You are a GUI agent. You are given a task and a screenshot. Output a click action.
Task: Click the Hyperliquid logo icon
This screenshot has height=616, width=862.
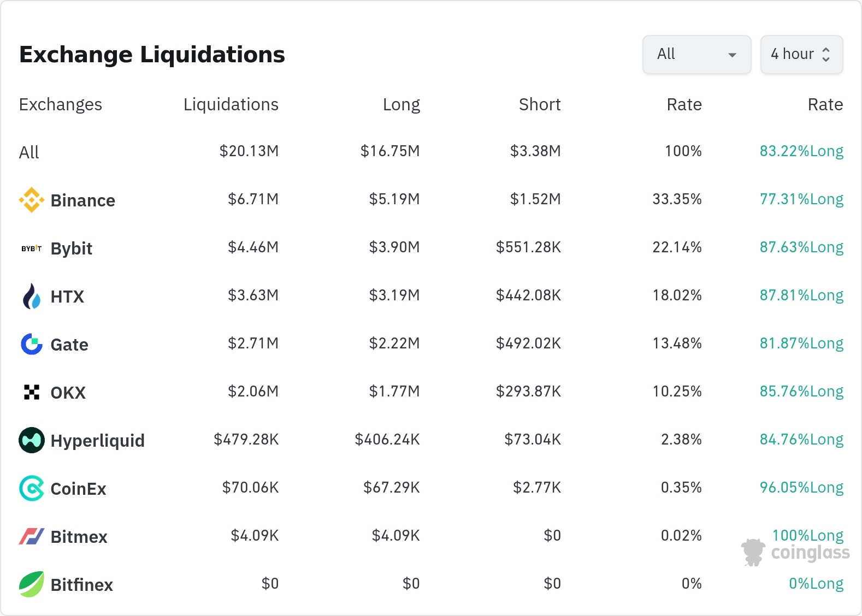pos(32,440)
